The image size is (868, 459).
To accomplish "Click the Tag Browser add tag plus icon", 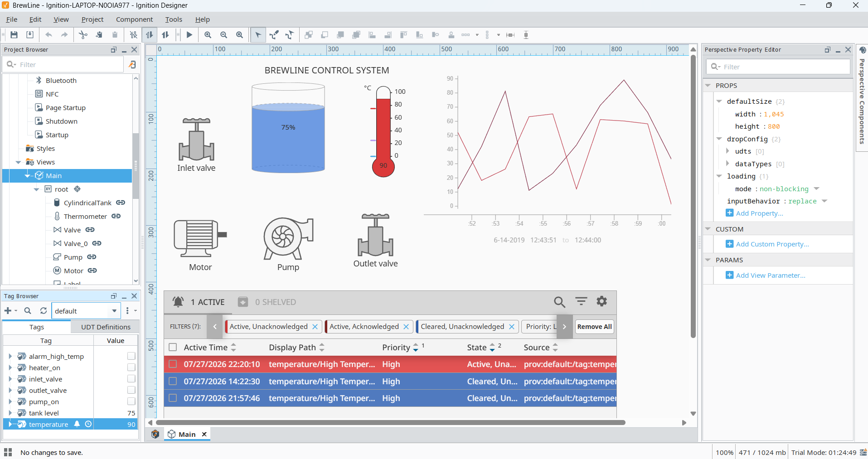I will point(8,311).
